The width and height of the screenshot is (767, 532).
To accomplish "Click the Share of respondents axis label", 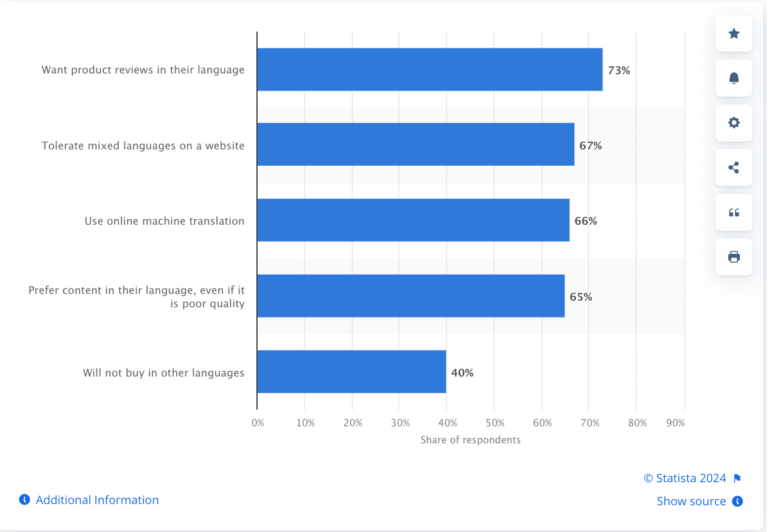I will click(x=471, y=440).
